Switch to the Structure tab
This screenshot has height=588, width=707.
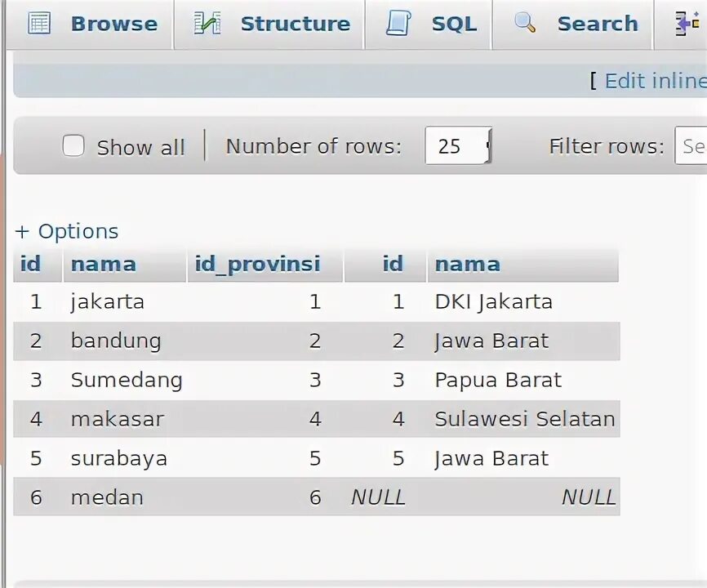pos(269,24)
